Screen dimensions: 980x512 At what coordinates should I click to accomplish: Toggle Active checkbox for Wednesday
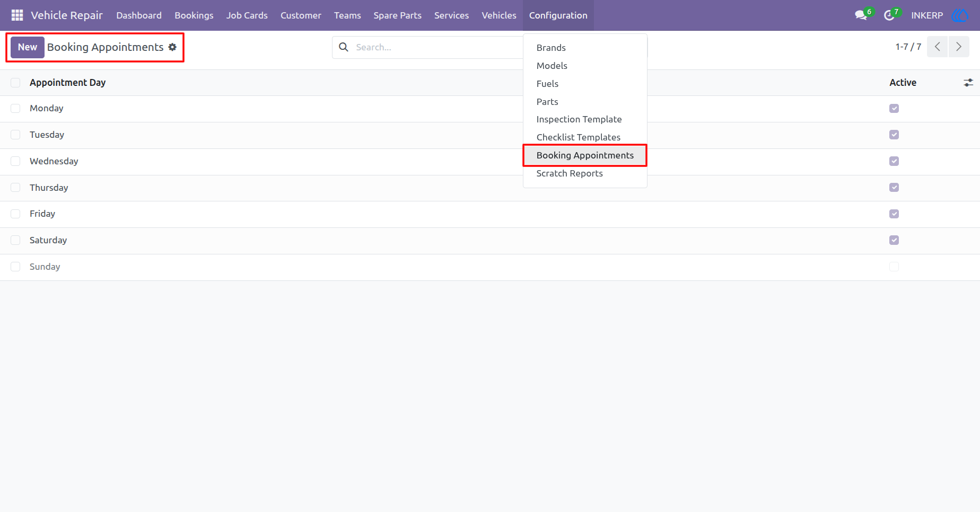(894, 161)
